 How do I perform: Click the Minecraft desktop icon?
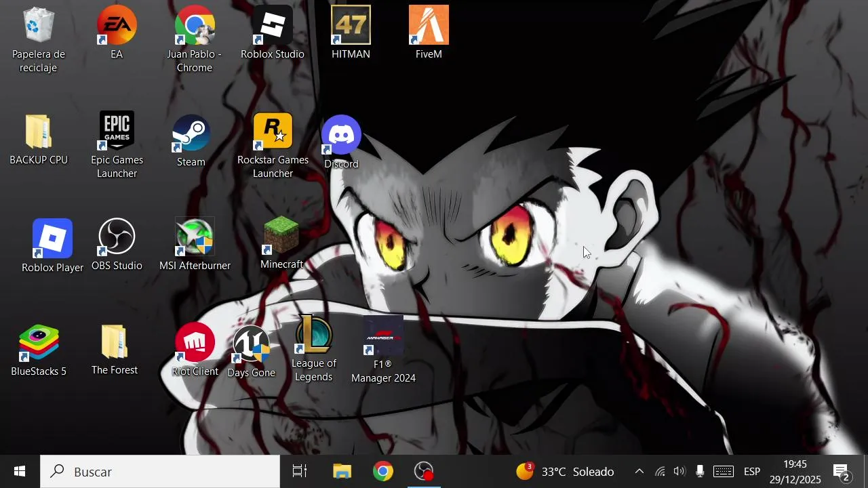281,243
